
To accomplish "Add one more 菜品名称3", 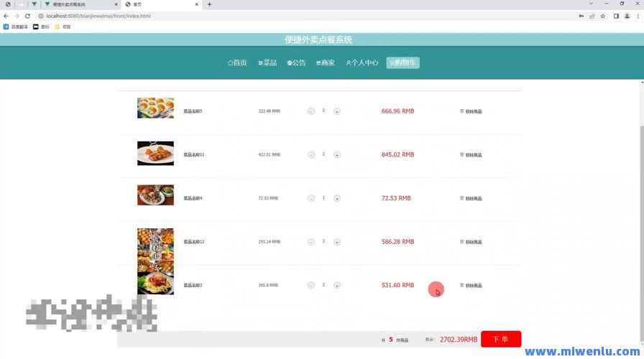I will click(x=337, y=286).
